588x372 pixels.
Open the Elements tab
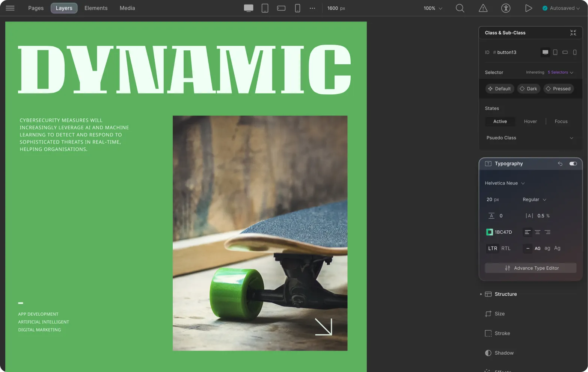coord(96,8)
